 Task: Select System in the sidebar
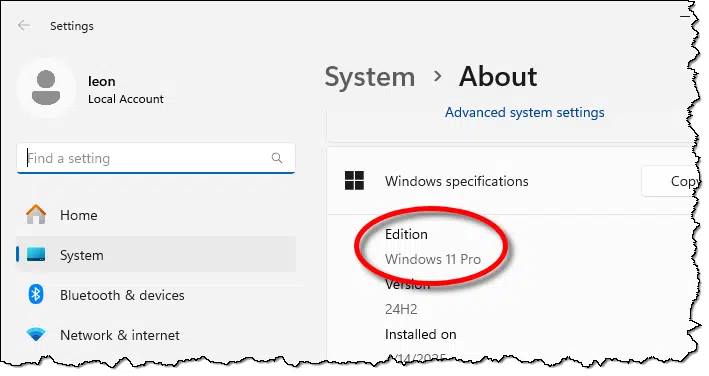[156, 254]
